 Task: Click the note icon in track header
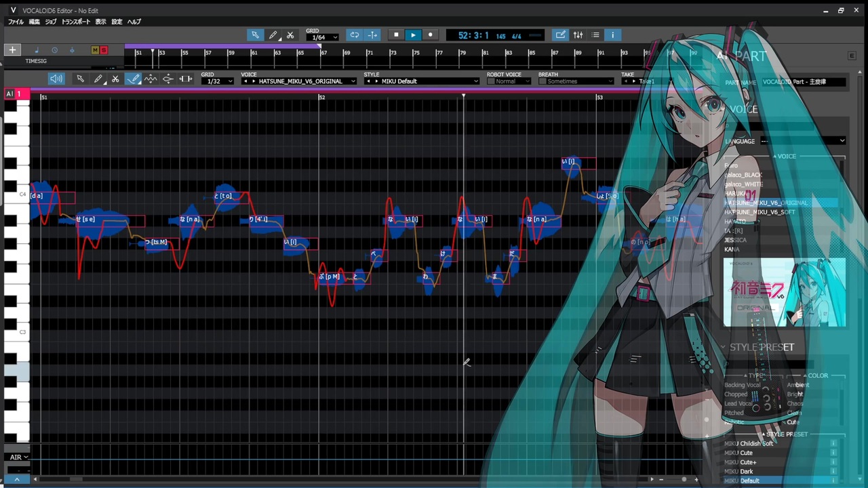tap(37, 50)
